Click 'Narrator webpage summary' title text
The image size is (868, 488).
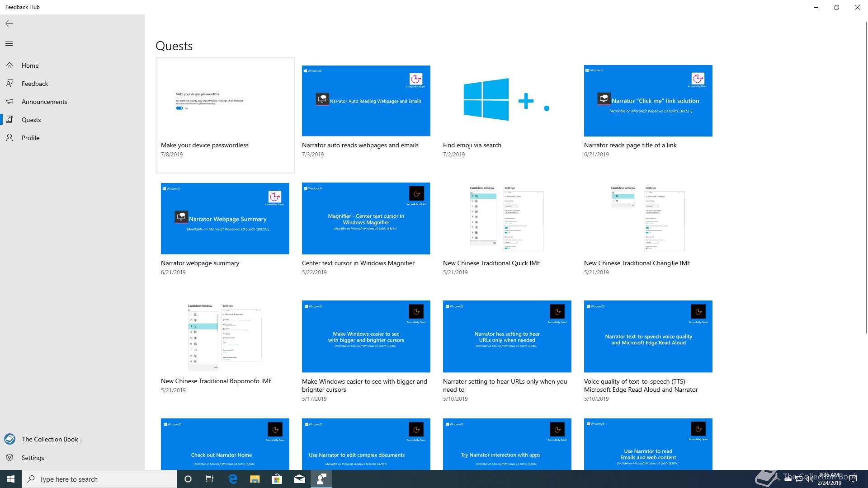coord(200,263)
